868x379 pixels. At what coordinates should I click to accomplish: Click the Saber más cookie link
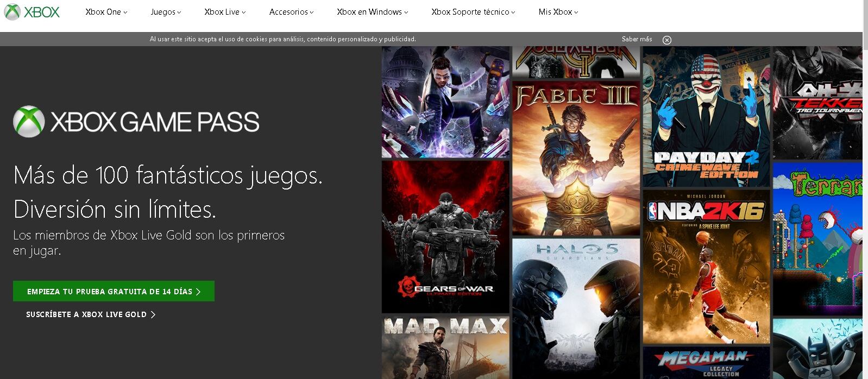pos(637,39)
